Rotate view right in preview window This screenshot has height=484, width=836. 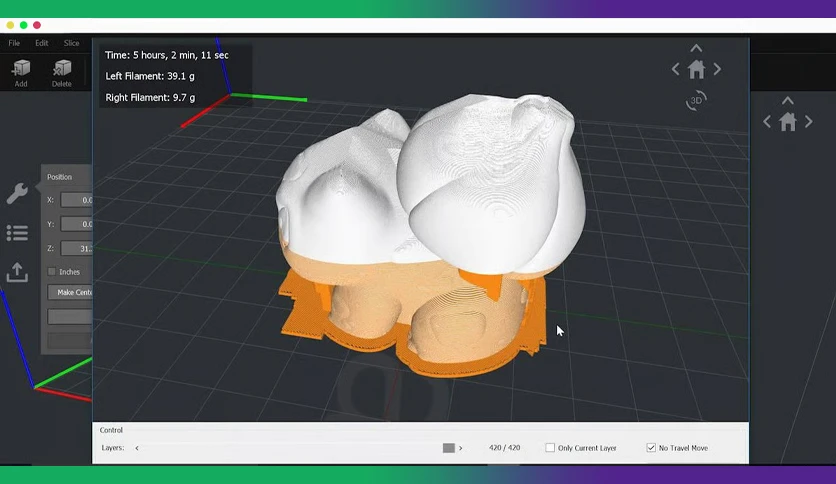tap(717, 69)
